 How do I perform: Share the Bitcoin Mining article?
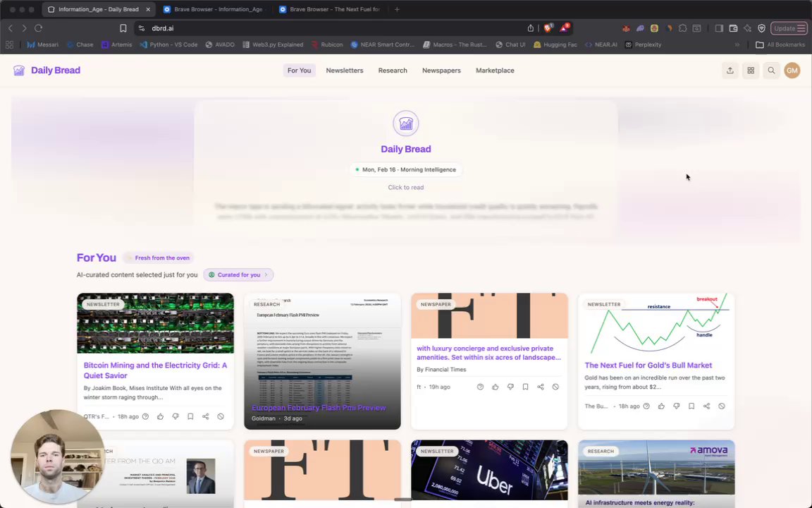coord(206,416)
